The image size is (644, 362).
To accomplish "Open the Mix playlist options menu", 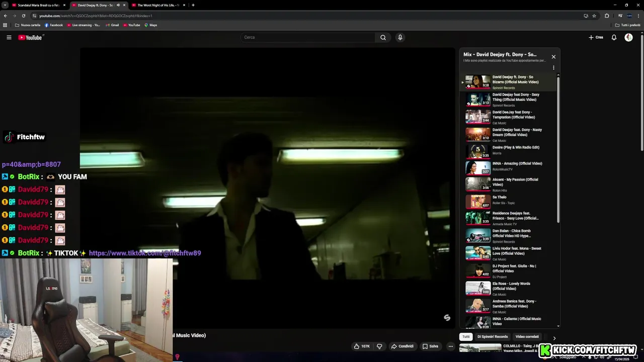I will click(x=553, y=68).
